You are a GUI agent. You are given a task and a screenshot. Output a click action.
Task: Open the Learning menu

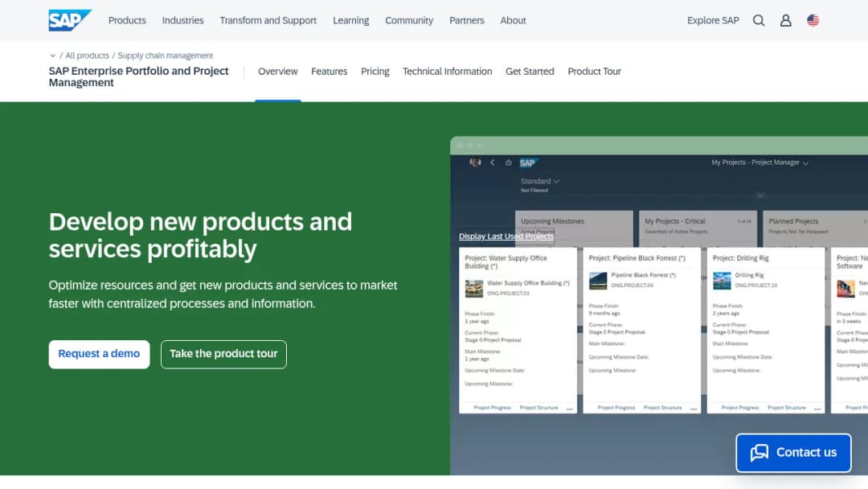pyautogui.click(x=351, y=20)
